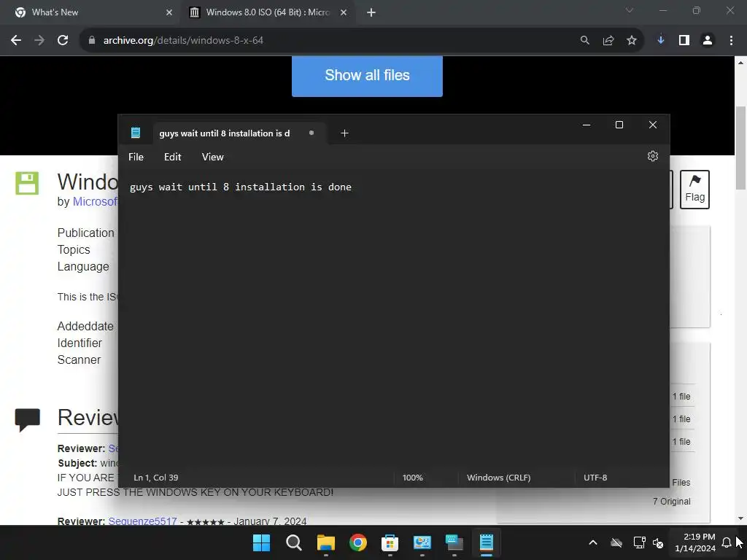Open the Microsoft author link
747x560 pixels.
point(95,201)
